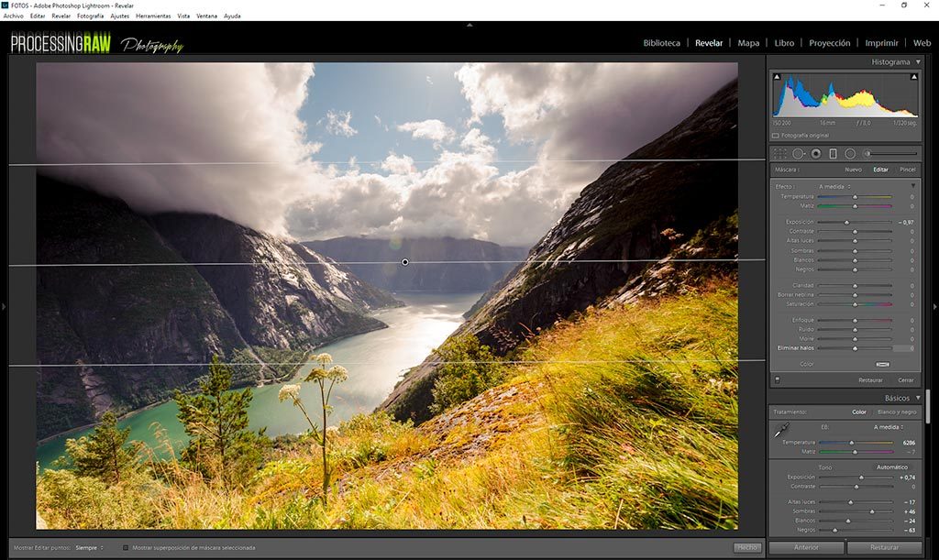Viewport: 939px width, 560px height.
Task: Open the Vista menu
Action: click(x=183, y=16)
